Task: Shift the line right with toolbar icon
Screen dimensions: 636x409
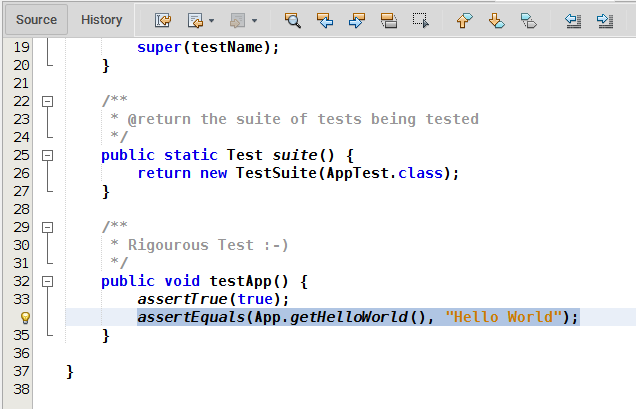Action: [x=604, y=19]
